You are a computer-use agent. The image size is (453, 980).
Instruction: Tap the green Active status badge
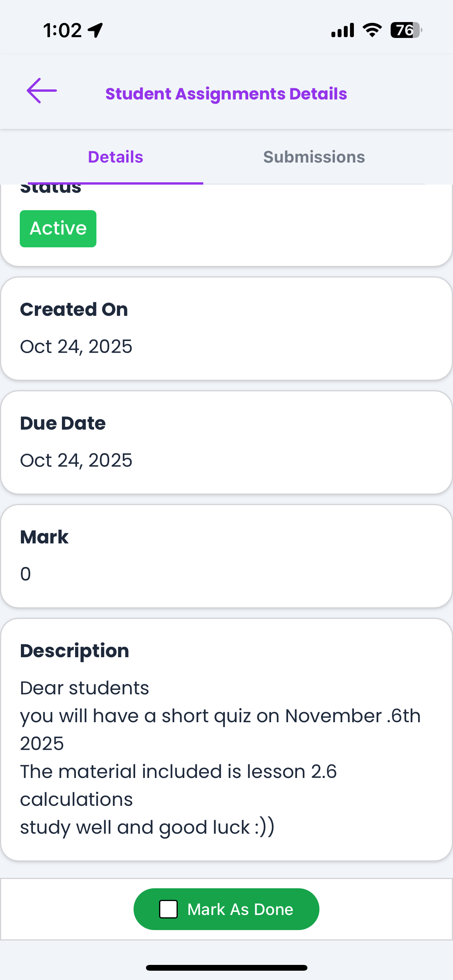coord(58,228)
